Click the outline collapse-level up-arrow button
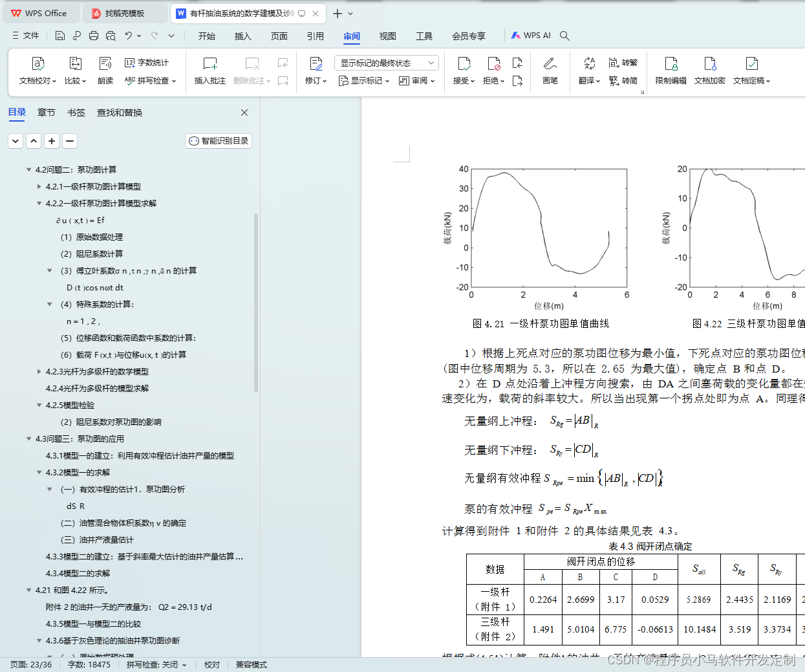Screen dimensions: 805x672 click(34, 141)
